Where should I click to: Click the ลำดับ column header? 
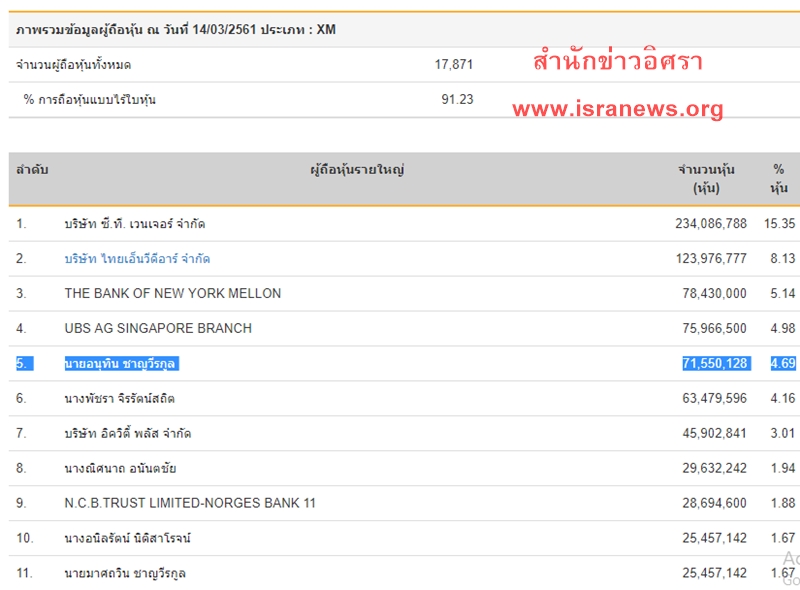click(32, 171)
